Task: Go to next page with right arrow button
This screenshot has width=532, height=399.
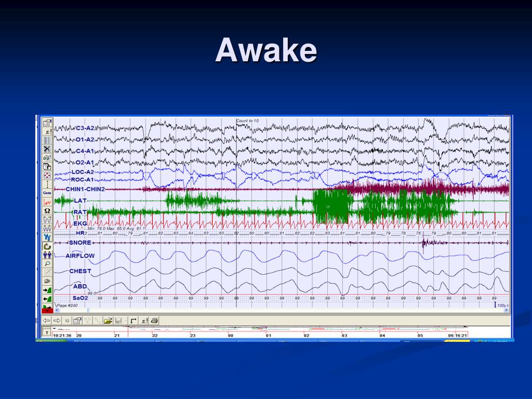Action: [x=57, y=321]
